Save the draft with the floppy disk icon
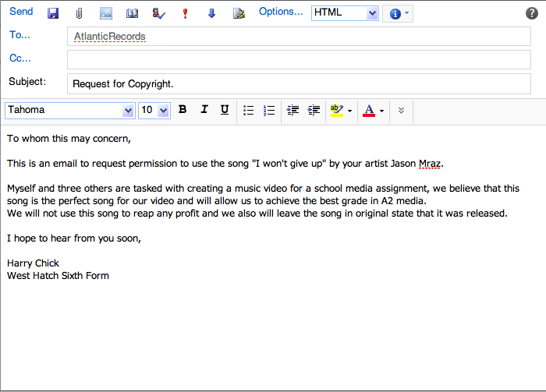Screen dimensions: 546x392 pyautogui.click(x=53, y=13)
